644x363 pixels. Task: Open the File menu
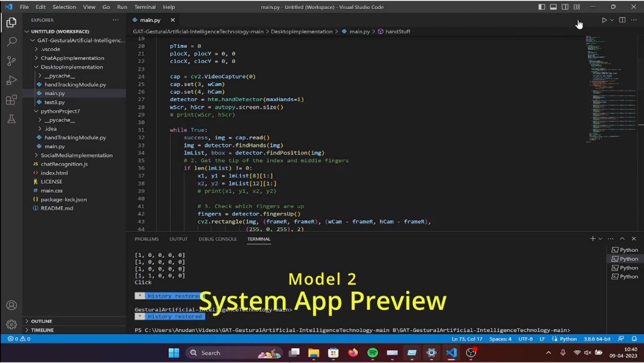(24, 7)
